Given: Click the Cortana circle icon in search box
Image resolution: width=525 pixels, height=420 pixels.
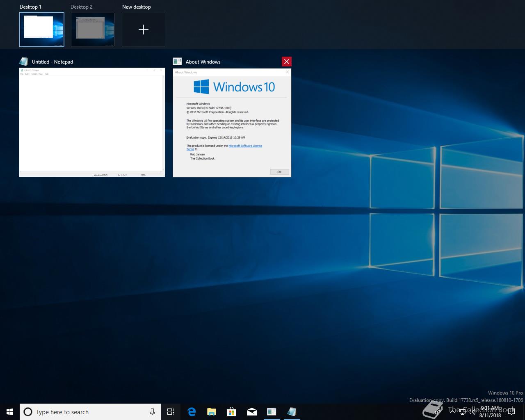Looking at the screenshot, I should point(28,412).
